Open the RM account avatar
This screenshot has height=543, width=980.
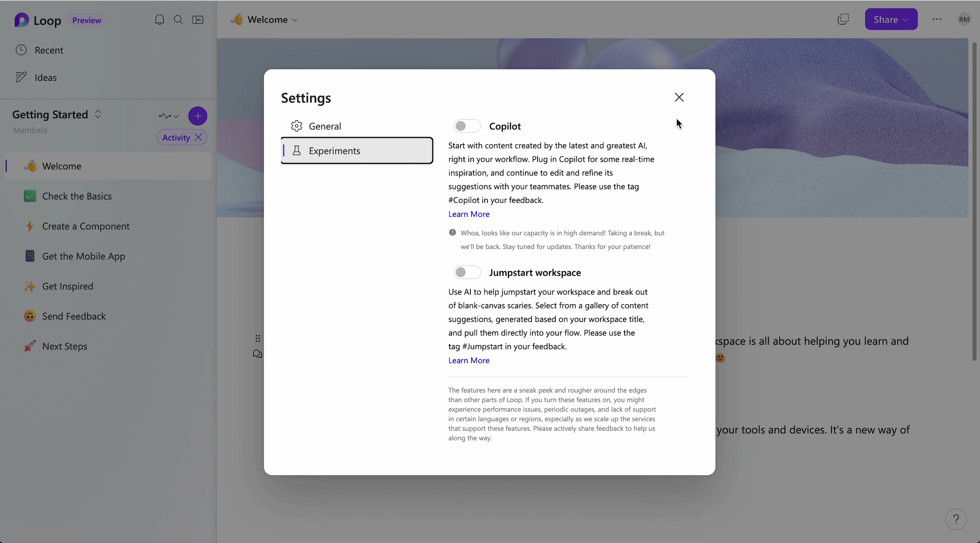tap(964, 19)
